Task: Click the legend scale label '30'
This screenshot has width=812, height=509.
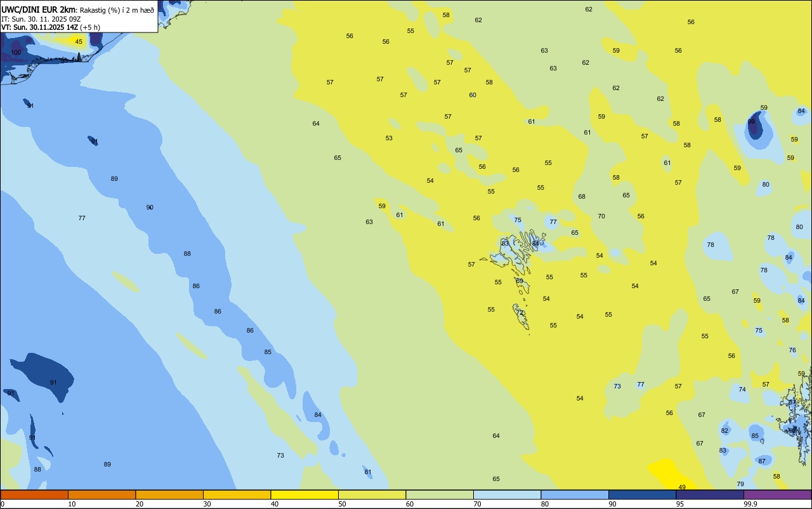Action: coord(207,504)
